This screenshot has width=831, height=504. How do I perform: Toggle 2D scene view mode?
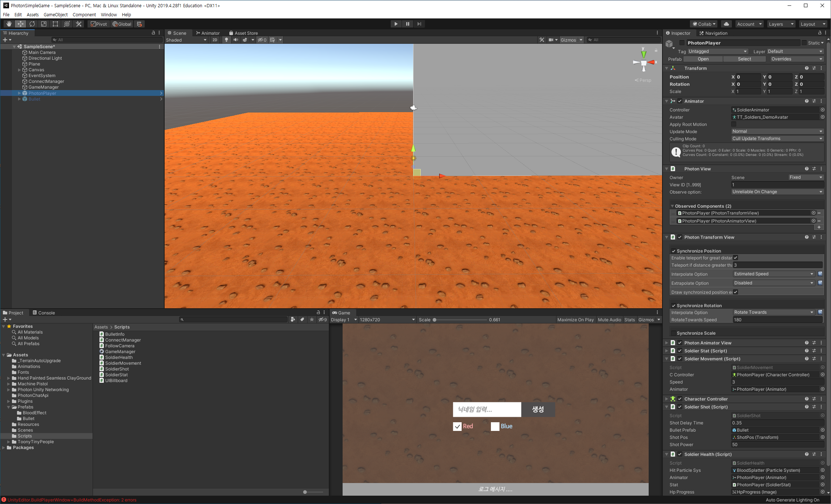coord(215,40)
